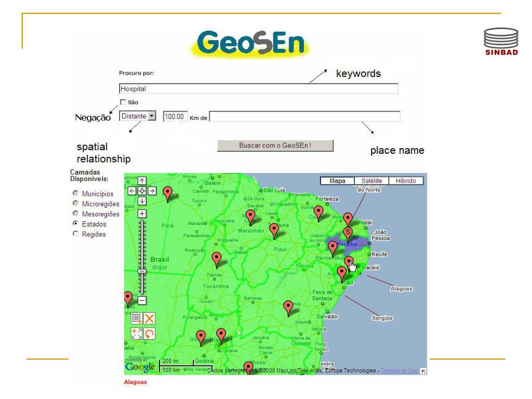532x399 pixels.
Task: Clear selection with the orange X icon
Action: point(149,318)
